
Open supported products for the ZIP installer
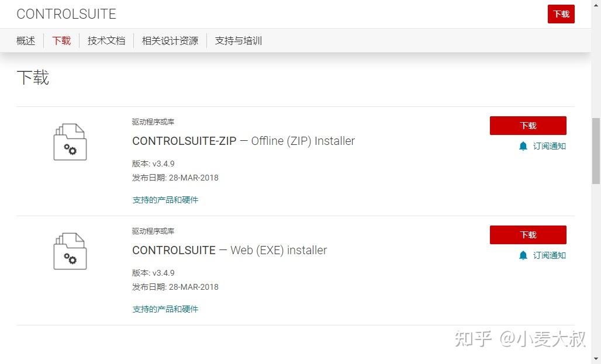click(165, 199)
